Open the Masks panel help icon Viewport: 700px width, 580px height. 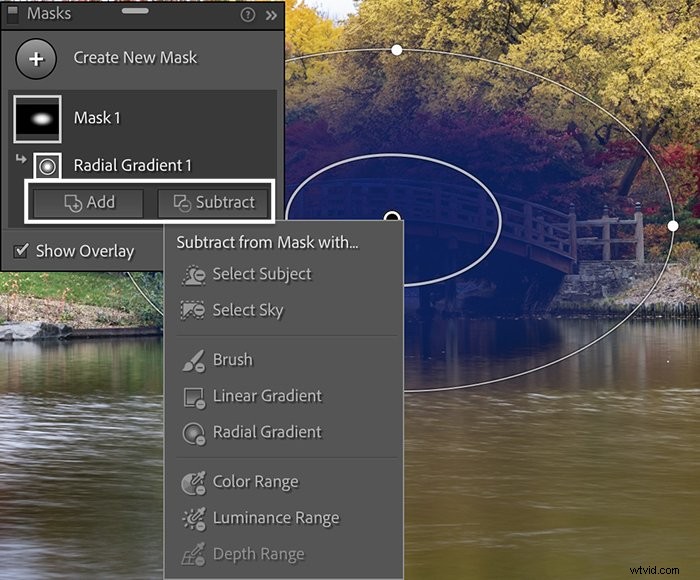tap(247, 15)
